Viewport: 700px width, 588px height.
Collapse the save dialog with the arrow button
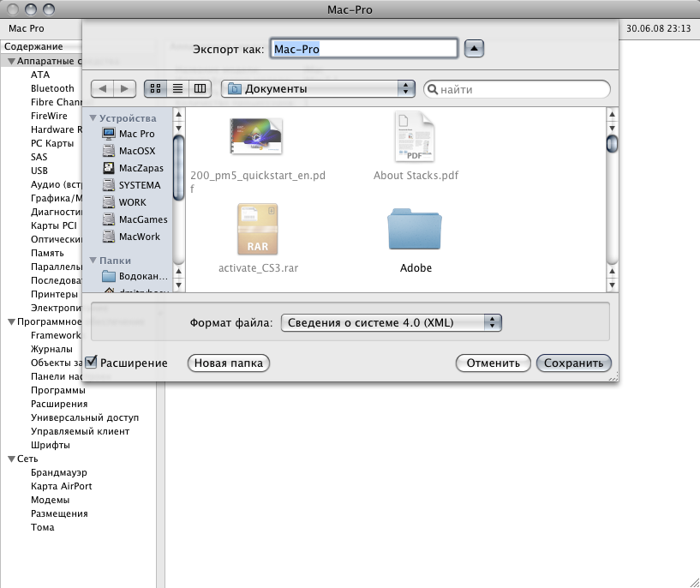click(x=474, y=48)
